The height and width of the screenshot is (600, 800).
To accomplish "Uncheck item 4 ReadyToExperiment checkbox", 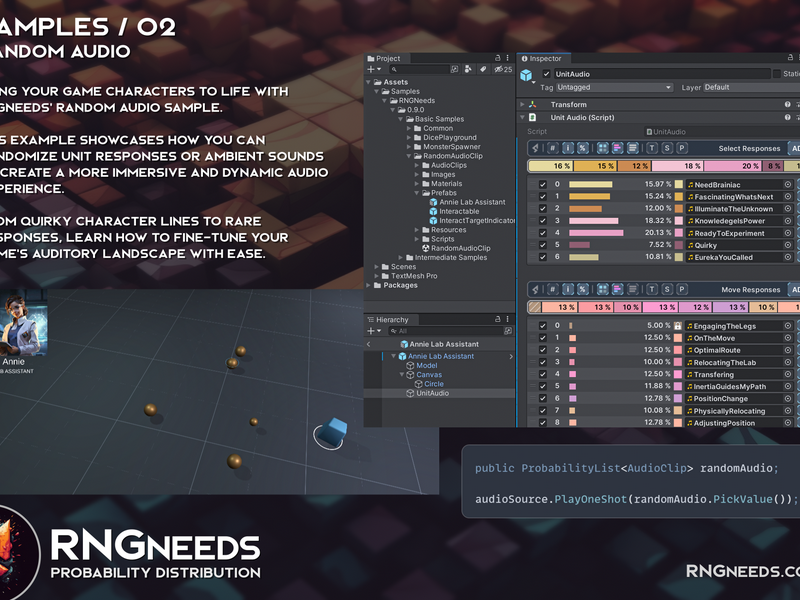I will pos(543,233).
